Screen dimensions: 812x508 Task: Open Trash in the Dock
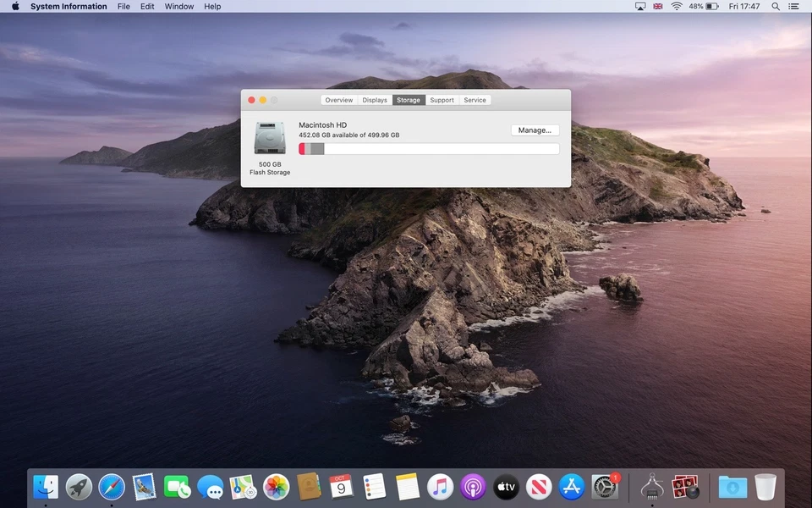[765, 488]
